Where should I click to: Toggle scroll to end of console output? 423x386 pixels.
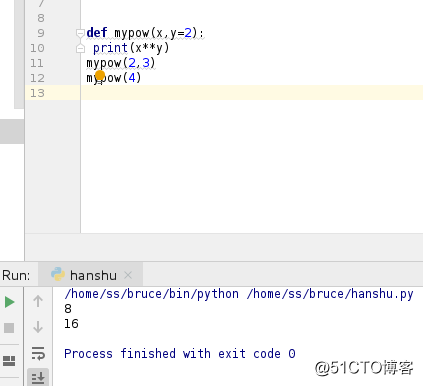38,378
